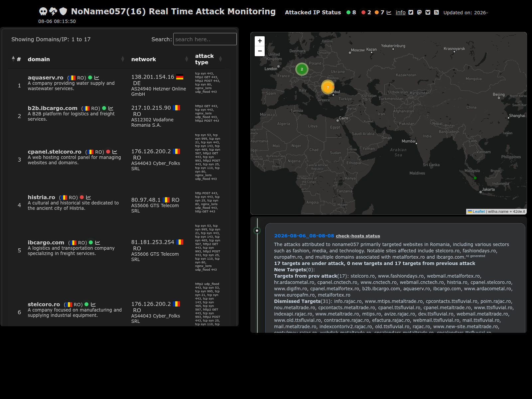The width and height of the screenshot is (532, 399).
Task: Click the skull icon in the page title
Action: pyautogui.click(x=43, y=12)
